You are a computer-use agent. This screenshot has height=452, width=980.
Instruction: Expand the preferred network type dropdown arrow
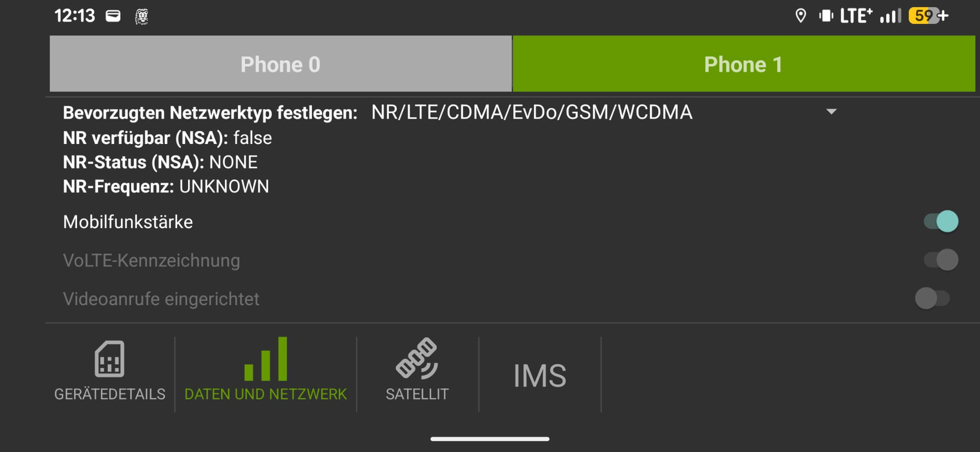pyautogui.click(x=831, y=111)
